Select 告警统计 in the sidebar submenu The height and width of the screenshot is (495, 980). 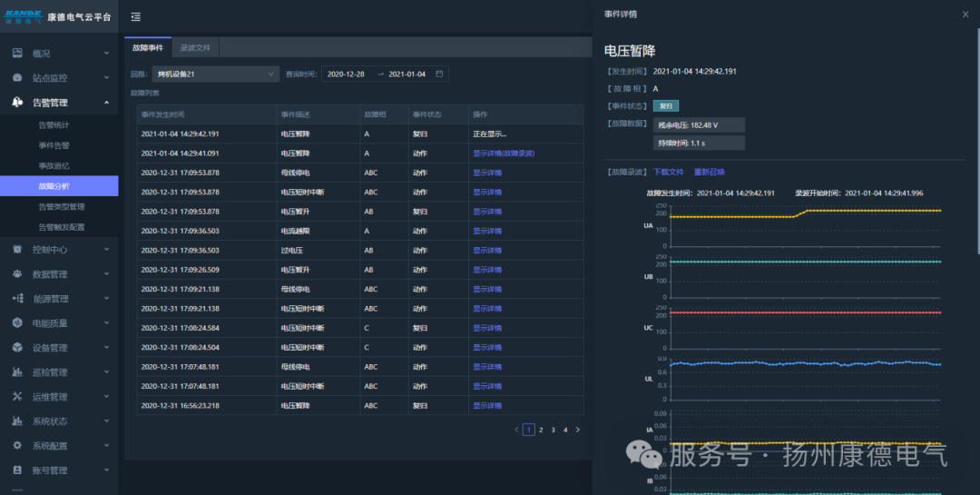click(54, 124)
